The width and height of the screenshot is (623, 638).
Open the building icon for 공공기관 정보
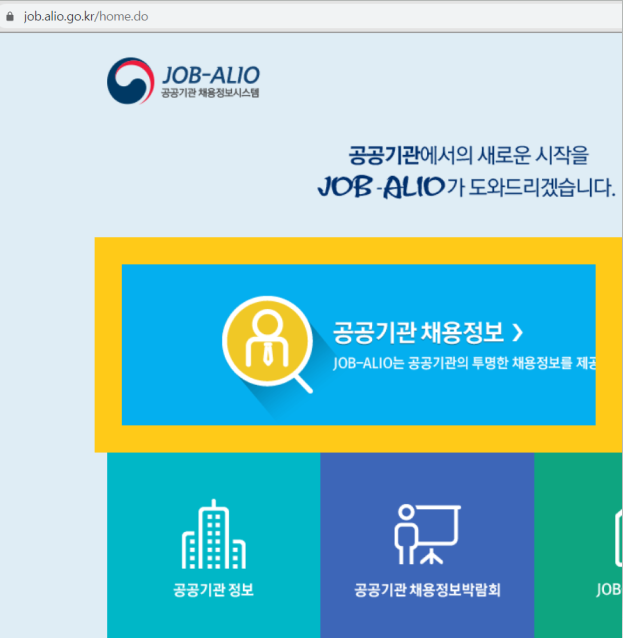click(214, 534)
